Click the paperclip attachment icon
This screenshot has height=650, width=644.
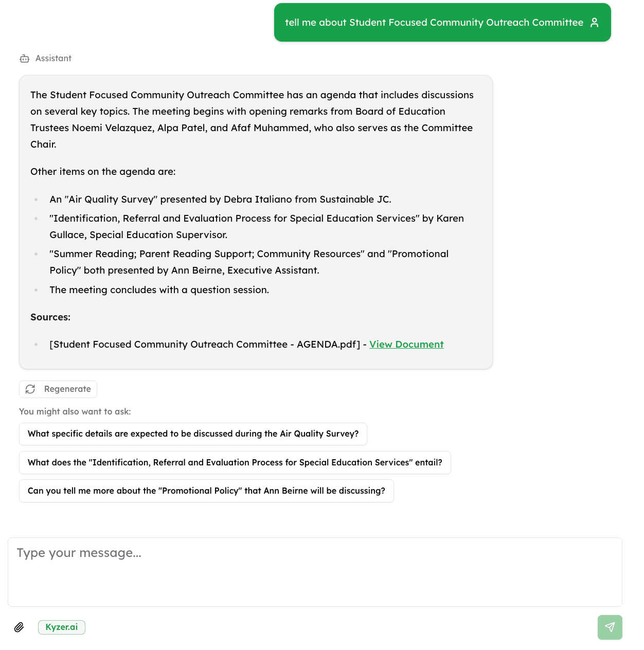coord(20,627)
